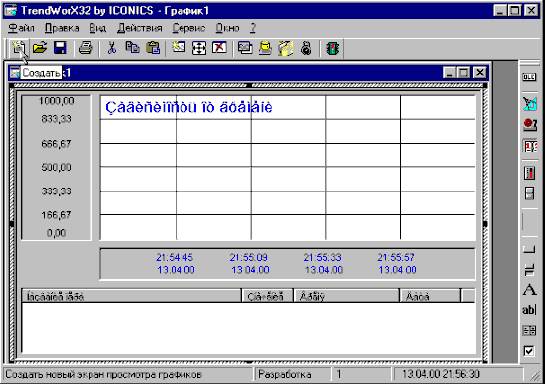Click the 21:55:57 time axis label
The height and width of the screenshot is (386, 546).
pyautogui.click(x=396, y=258)
